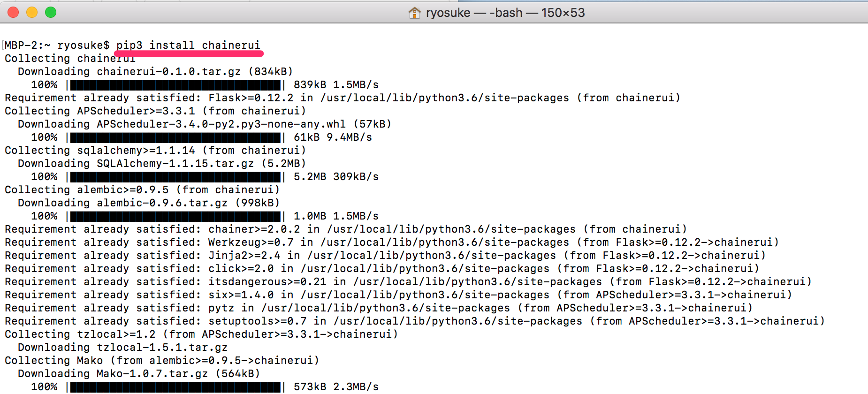Click the 'Collecting alembic>=0.9.5' line
Viewport: 868px width, 394px height.
point(142,189)
